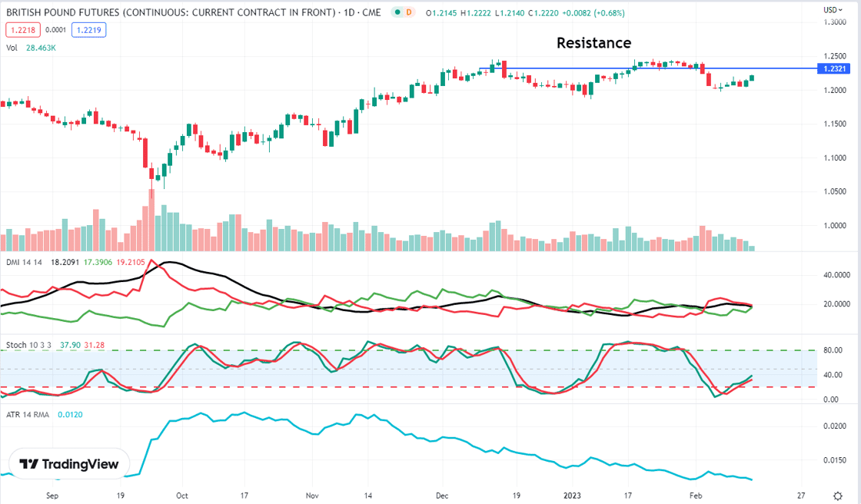Click the 40.0000 DMI scale label
The width and height of the screenshot is (861, 504).
pyautogui.click(x=837, y=275)
